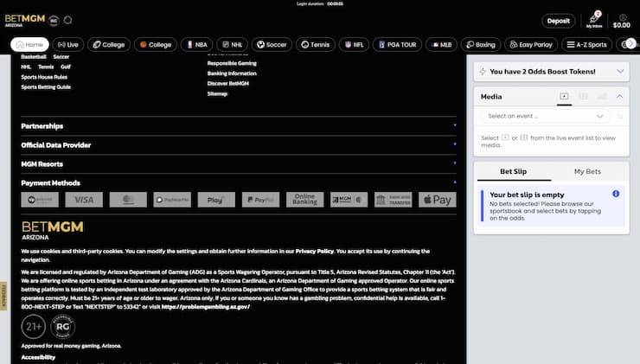Open the NHL nav pill
The height and width of the screenshot is (364, 640).
(x=233, y=44)
